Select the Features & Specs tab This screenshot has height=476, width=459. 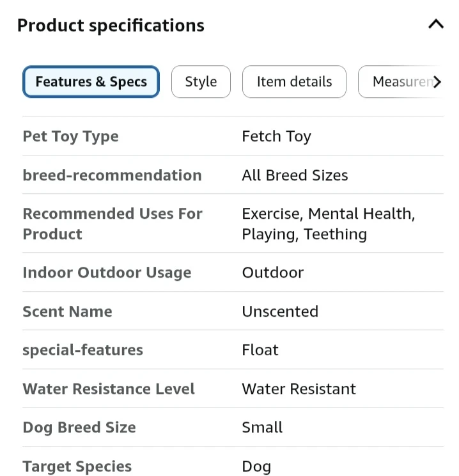[91, 82]
